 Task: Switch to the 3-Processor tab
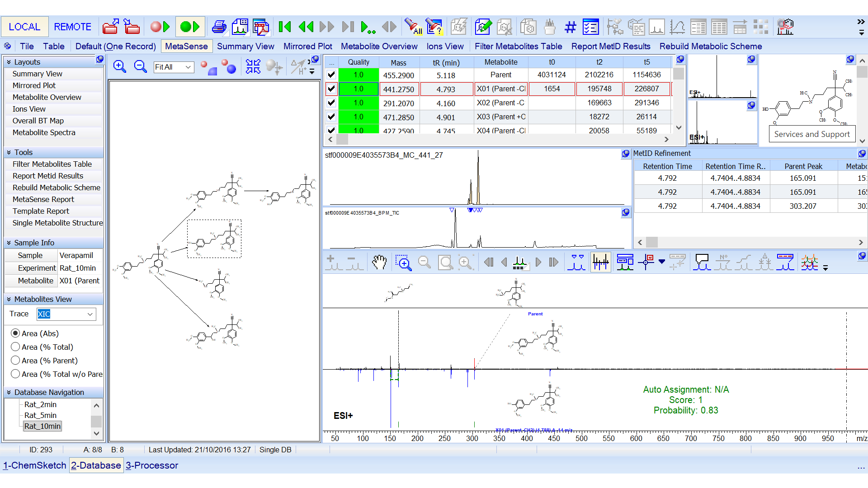point(152,465)
